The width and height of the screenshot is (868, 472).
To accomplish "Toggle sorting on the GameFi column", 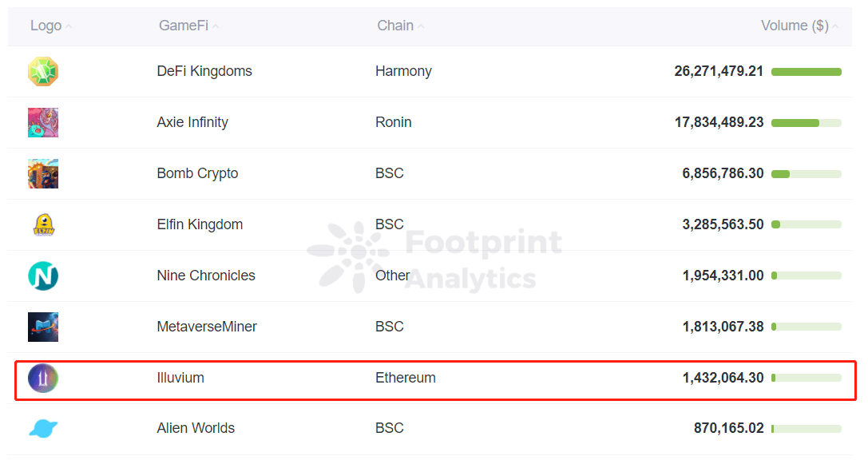I will pos(214,26).
